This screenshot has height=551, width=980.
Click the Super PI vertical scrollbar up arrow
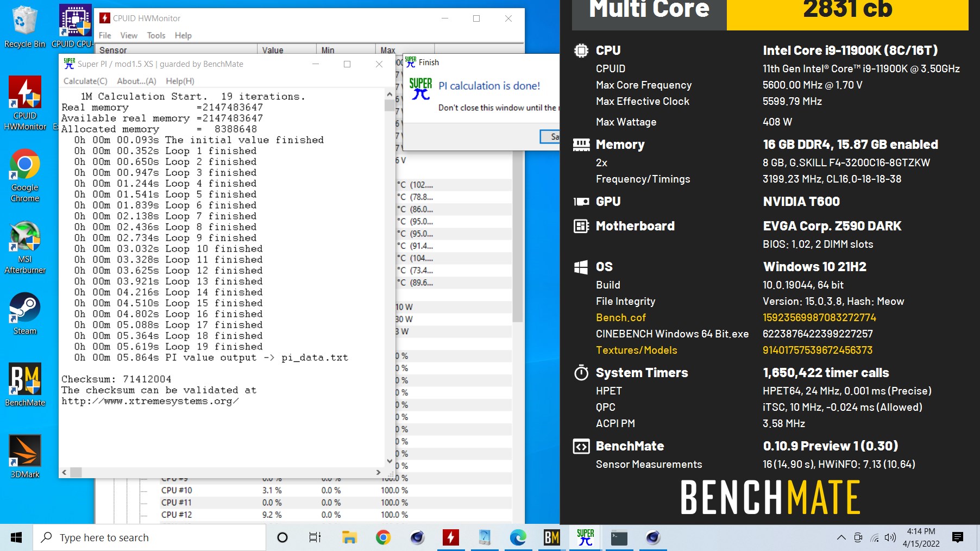tap(389, 94)
